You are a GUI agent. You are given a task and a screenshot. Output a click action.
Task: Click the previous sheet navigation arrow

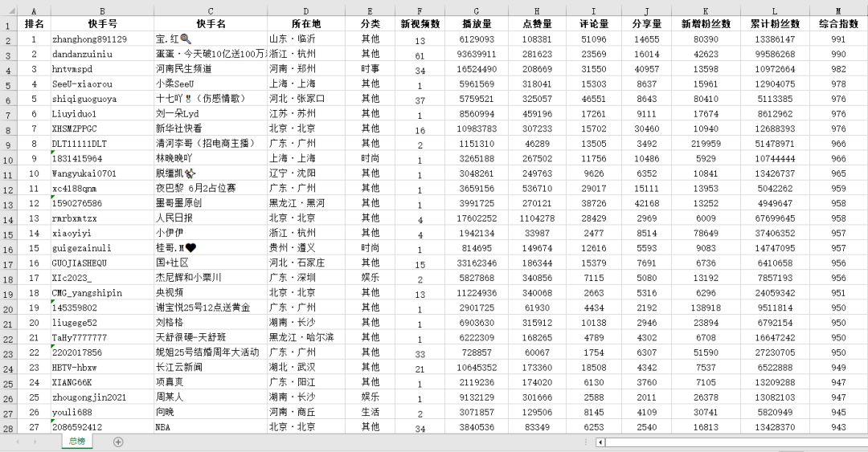[18, 442]
